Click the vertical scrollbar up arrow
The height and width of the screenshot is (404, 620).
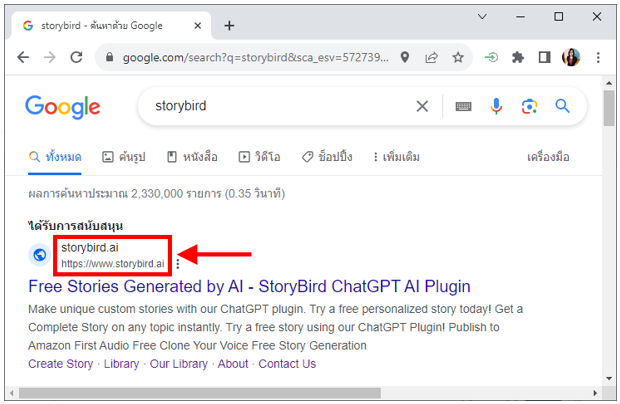(609, 83)
